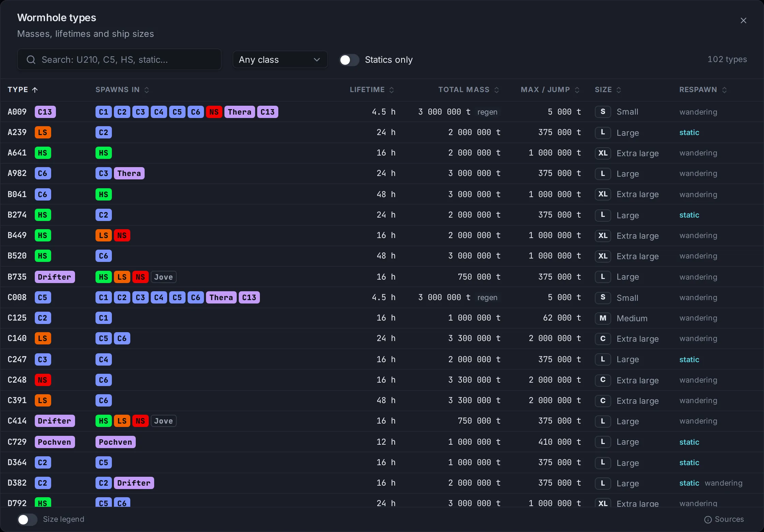Click the LS badge next to C391
The image size is (764, 532).
click(x=43, y=400)
